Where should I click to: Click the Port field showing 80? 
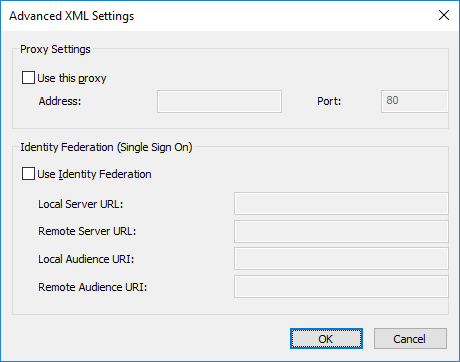(x=414, y=101)
